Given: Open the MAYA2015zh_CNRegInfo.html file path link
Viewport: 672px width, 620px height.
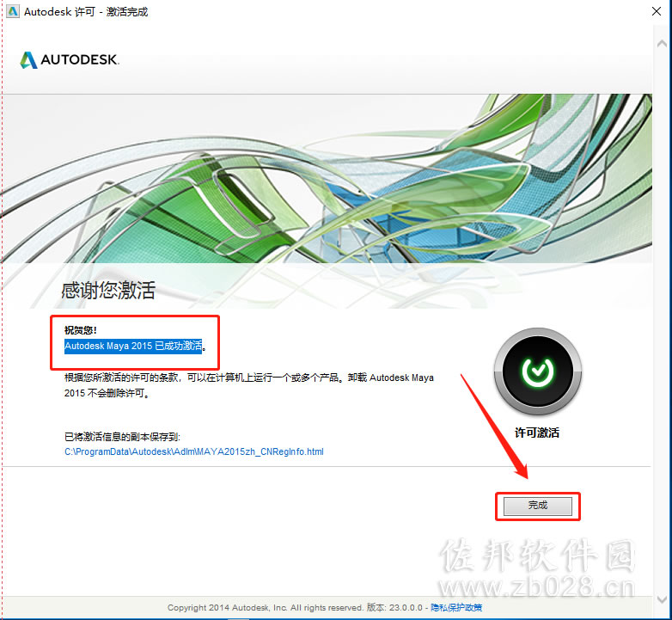Looking at the screenshot, I should point(194,451).
